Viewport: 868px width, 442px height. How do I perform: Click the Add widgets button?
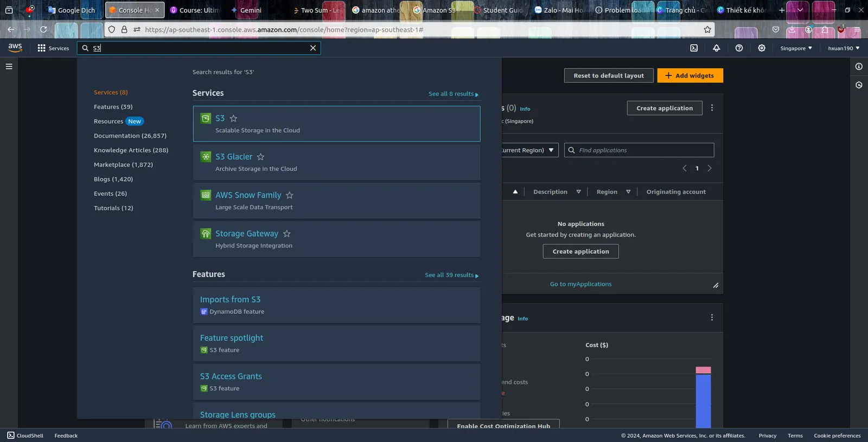click(x=690, y=76)
